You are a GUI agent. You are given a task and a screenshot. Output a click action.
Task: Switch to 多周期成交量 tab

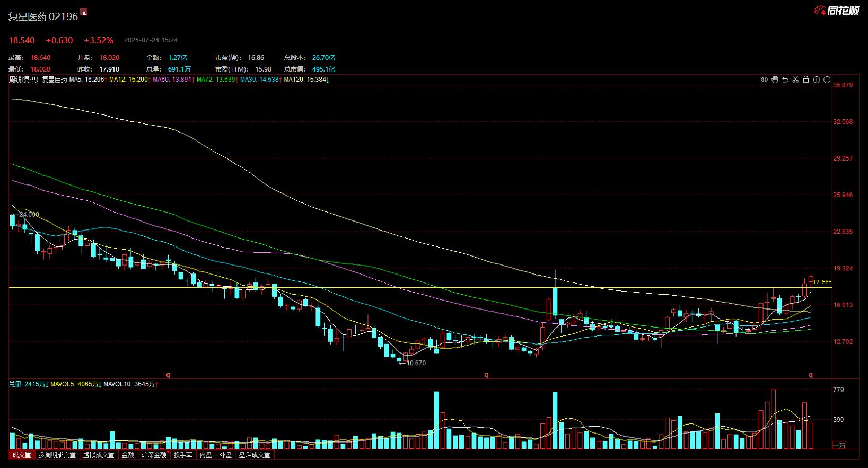[57, 455]
